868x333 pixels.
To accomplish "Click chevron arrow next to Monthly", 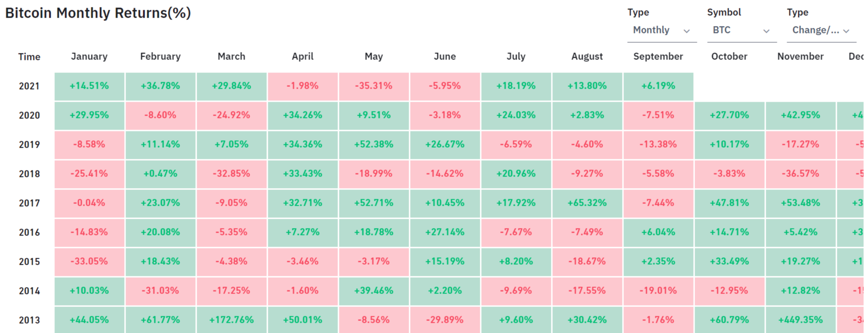I will pos(687,31).
